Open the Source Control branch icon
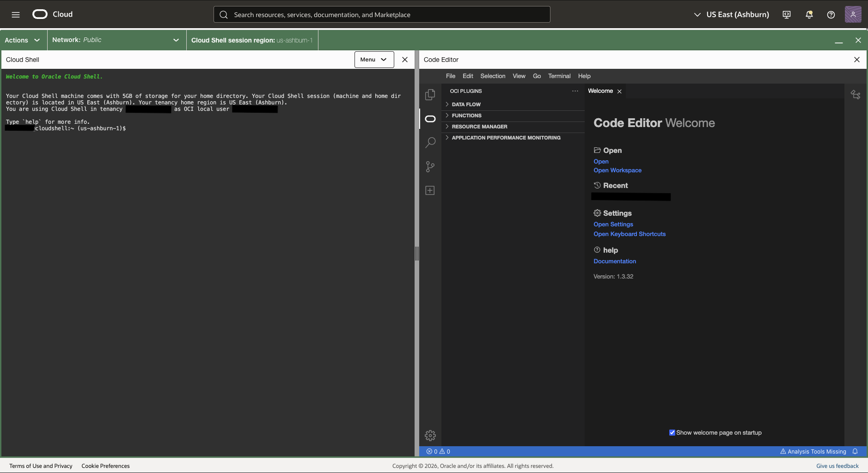The image size is (868, 473). tap(430, 167)
